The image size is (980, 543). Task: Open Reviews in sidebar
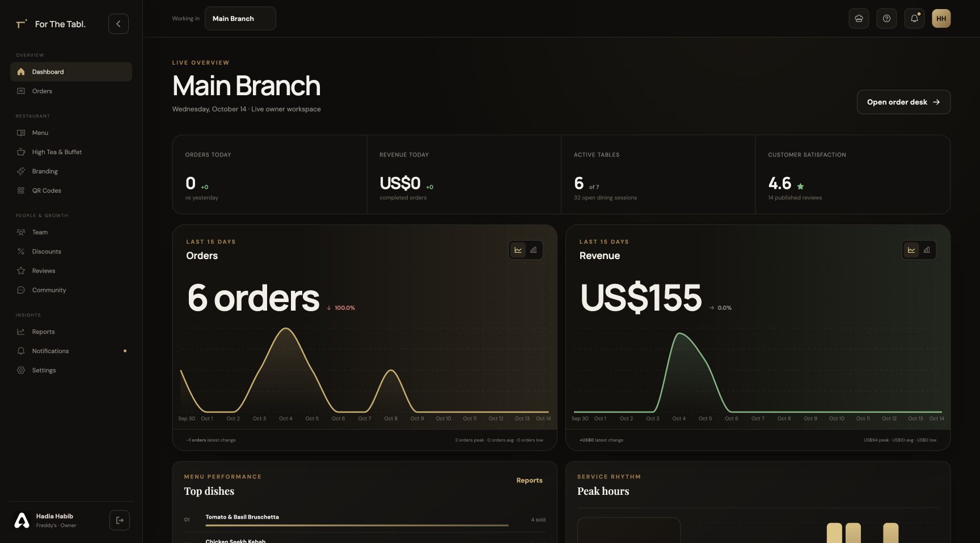(71, 271)
